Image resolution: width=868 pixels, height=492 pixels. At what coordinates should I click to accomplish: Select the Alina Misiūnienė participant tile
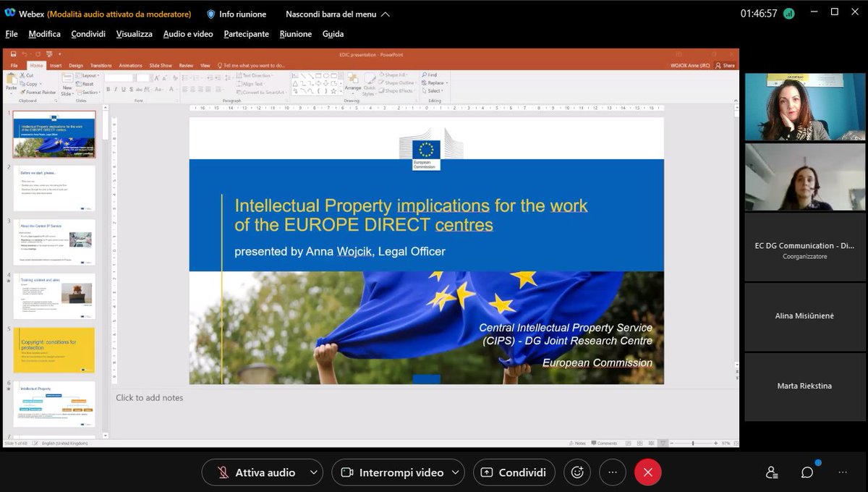(x=805, y=315)
